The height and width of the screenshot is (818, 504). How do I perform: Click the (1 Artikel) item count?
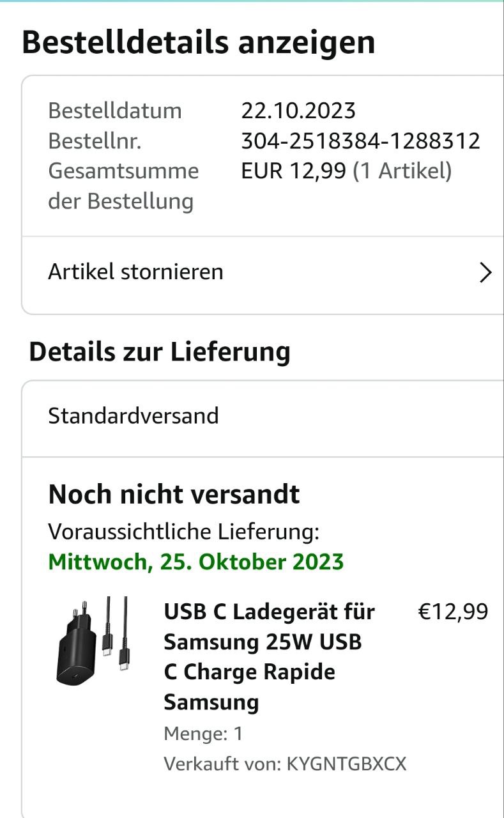coord(402,171)
